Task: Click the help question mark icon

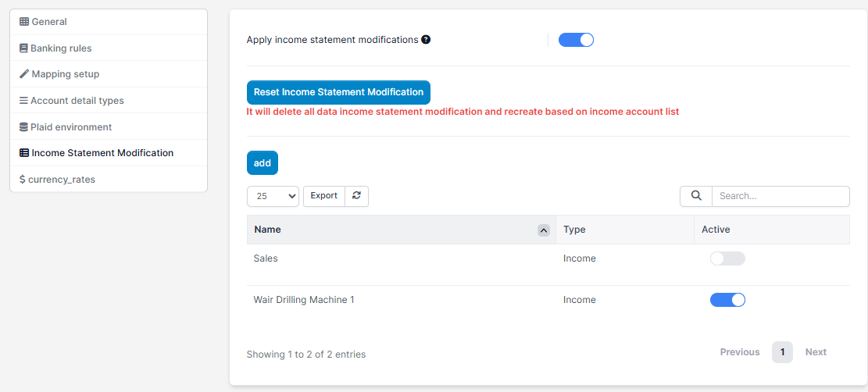Action: point(426,40)
